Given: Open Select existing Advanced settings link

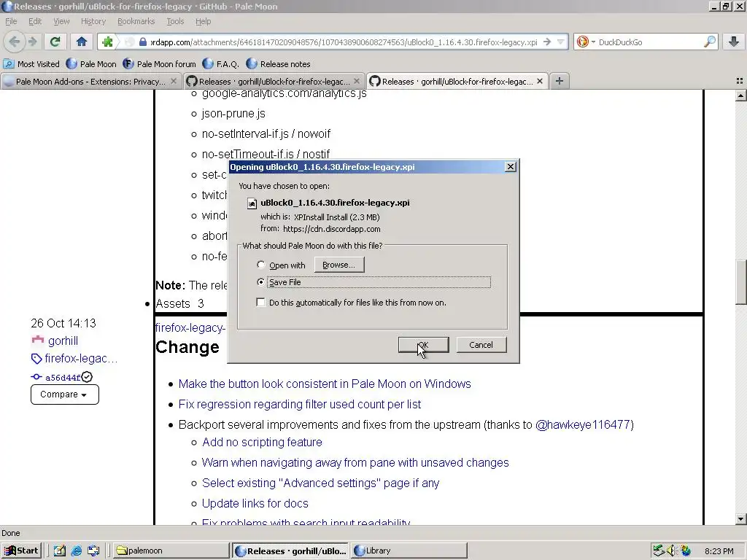Looking at the screenshot, I should pyautogui.click(x=321, y=483).
